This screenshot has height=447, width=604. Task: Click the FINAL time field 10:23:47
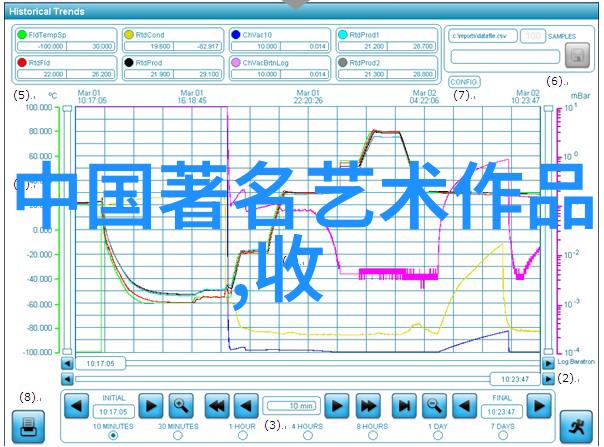pyautogui.click(x=502, y=412)
